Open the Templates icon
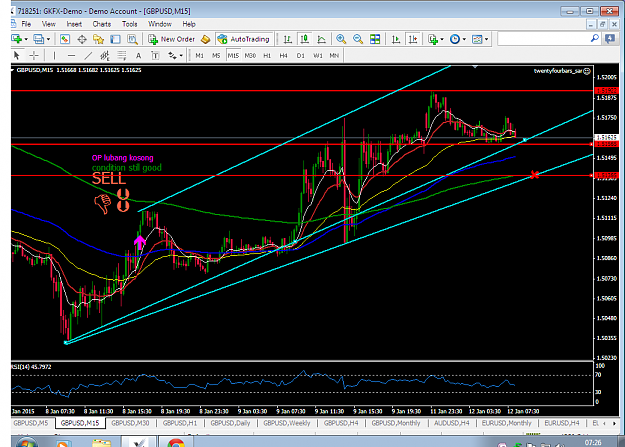Screen dimensions: 625x447 477,39
